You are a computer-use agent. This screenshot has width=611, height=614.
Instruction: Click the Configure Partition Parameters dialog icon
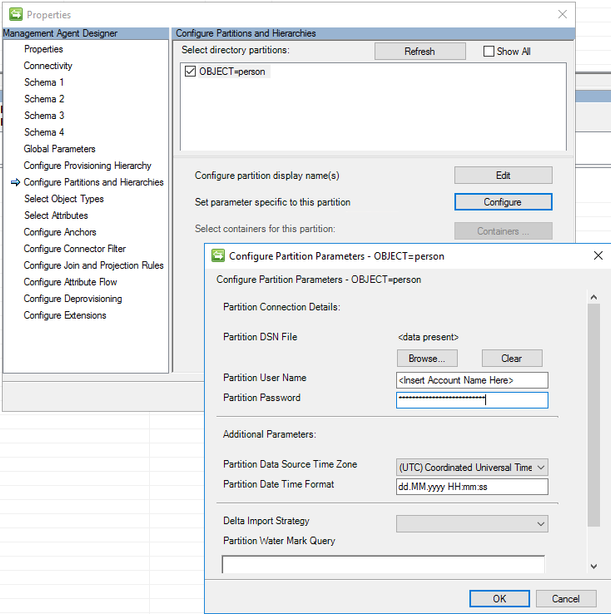pos(218,256)
